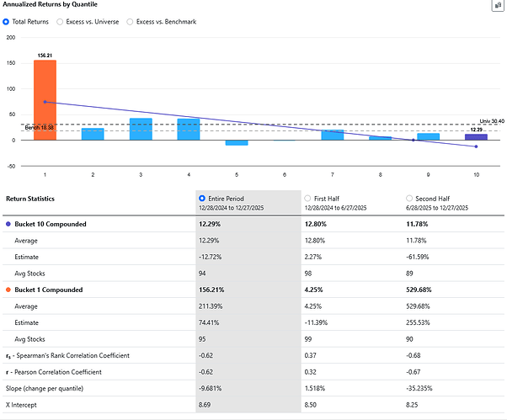
Task: Click the X Intercept row label
Action: pyautogui.click(x=21, y=405)
